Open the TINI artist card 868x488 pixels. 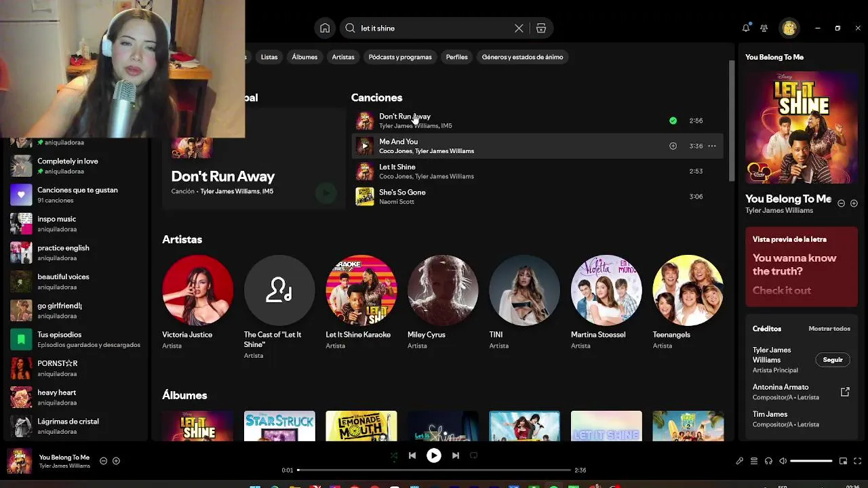(524, 302)
